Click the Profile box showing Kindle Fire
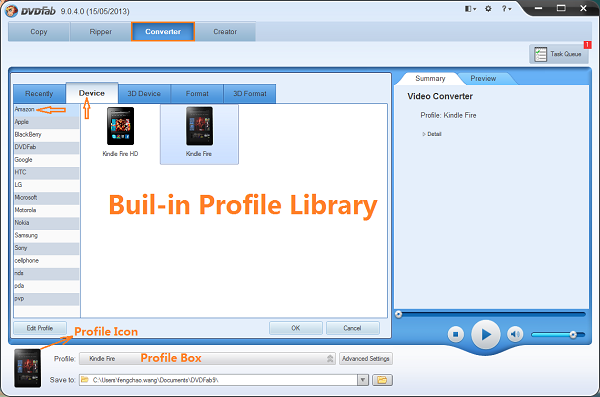This screenshot has width=600, height=397. tap(207, 359)
